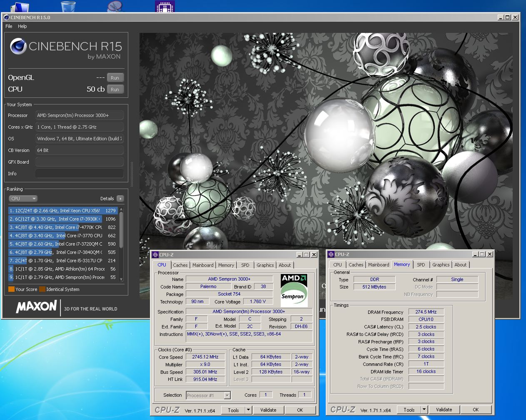Click OK button in left CPU-Z
The height and width of the screenshot is (420, 526).
(x=300, y=410)
